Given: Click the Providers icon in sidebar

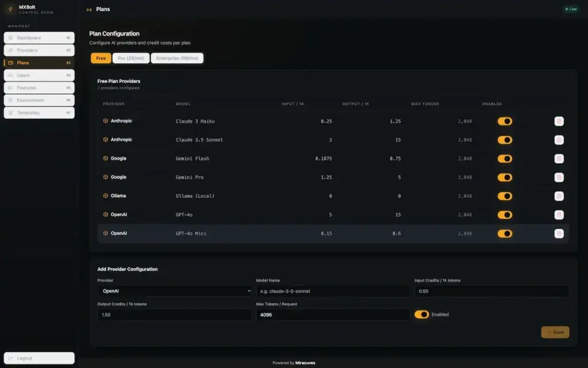Looking at the screenshot, I should point(10,51).
